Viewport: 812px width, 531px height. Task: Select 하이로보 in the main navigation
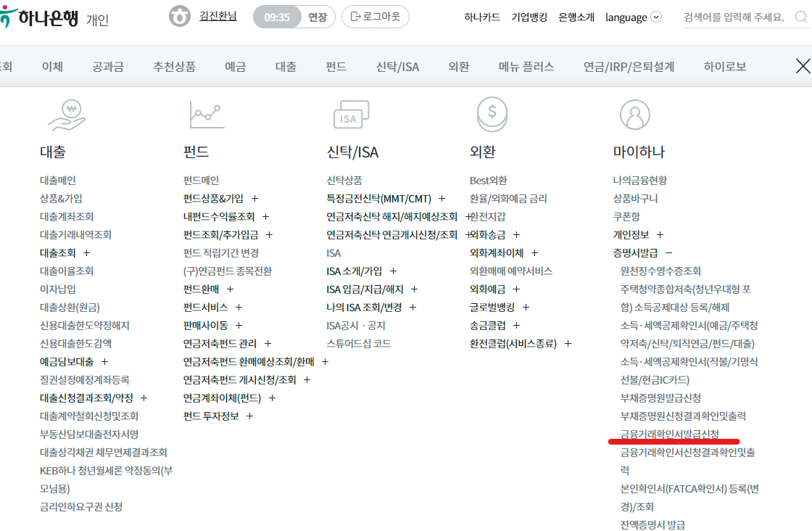(x=724, y=66)
